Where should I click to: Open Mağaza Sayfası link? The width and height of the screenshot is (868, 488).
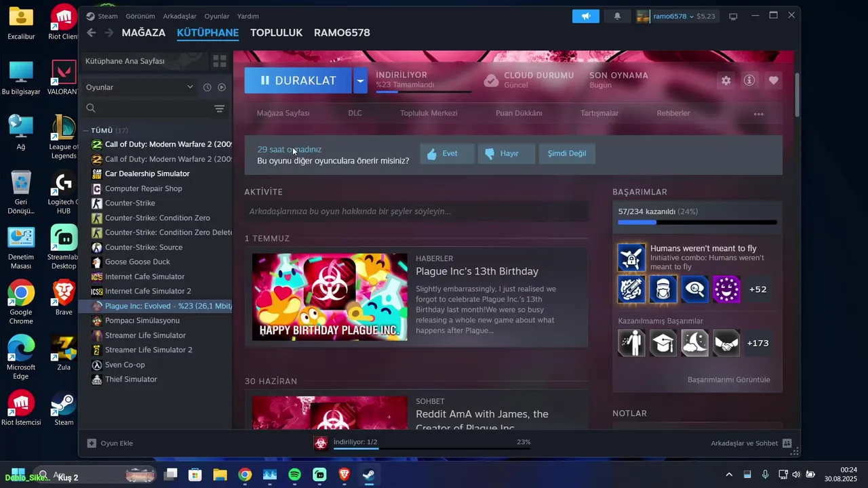283,113
